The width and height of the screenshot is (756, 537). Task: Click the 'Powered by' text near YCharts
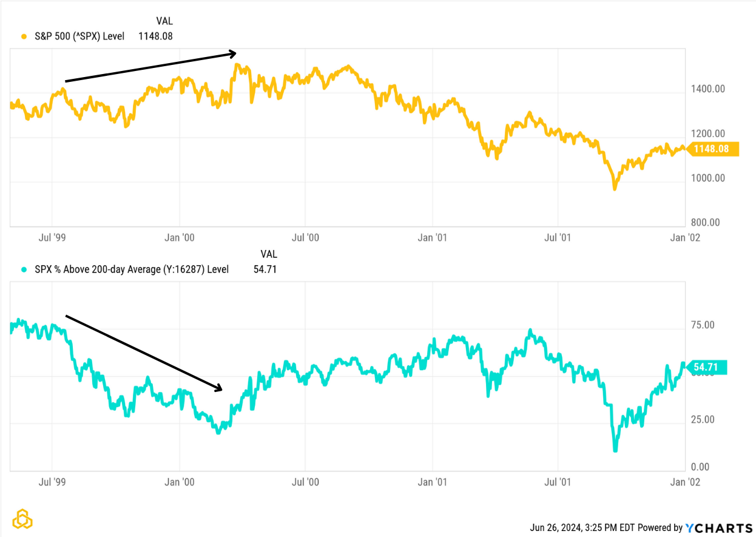click(x=660, y=528)
